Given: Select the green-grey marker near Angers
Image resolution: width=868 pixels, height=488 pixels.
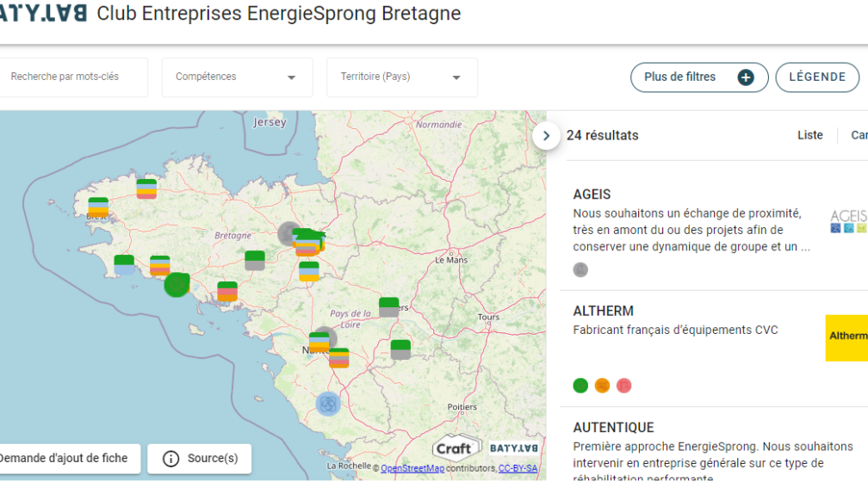Looking at the screenshot, I should coord(388,307).
